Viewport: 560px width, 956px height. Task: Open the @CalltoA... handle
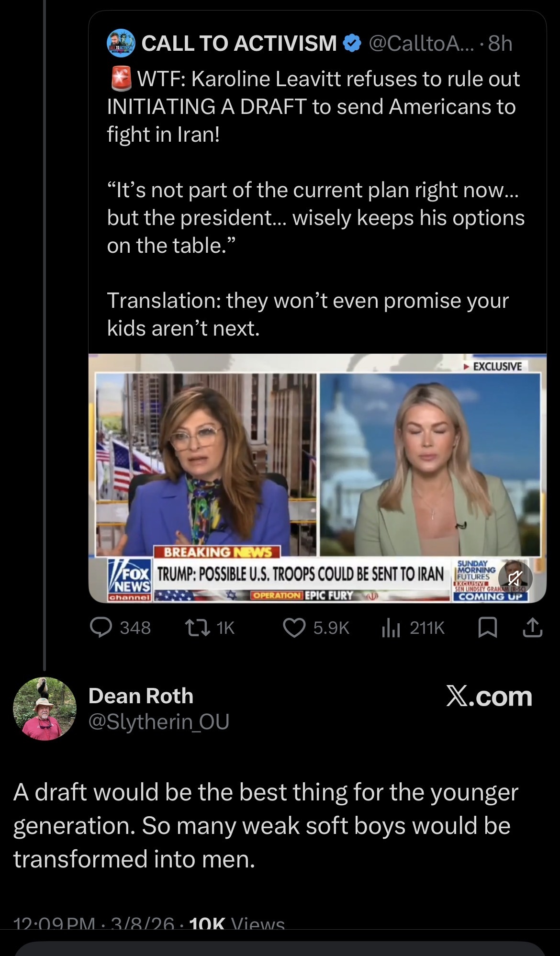[420, 44]
